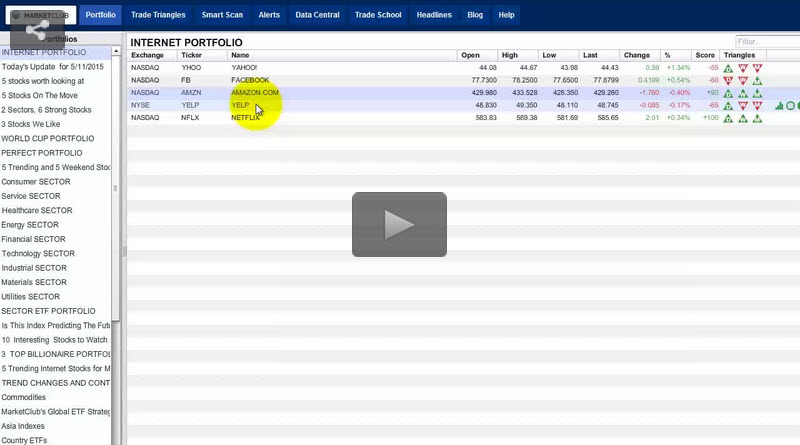Click FB monthly green triangle
800x445 pixels.
757,81
